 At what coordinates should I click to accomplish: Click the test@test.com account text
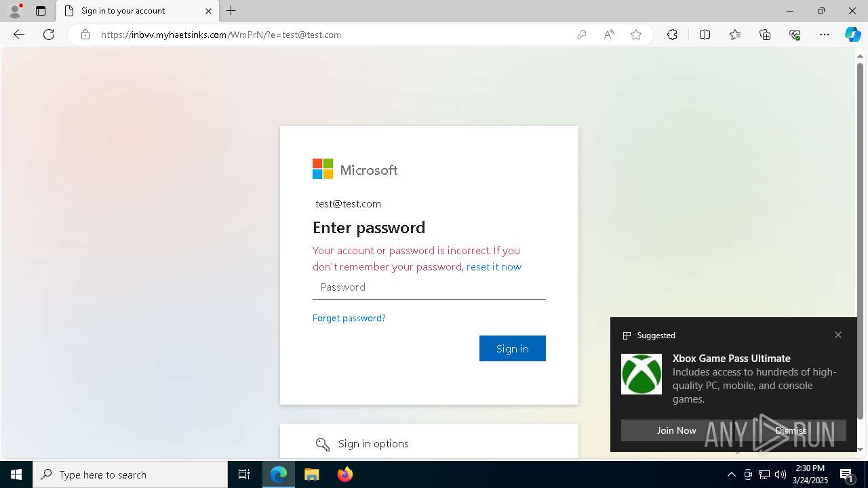348,204
